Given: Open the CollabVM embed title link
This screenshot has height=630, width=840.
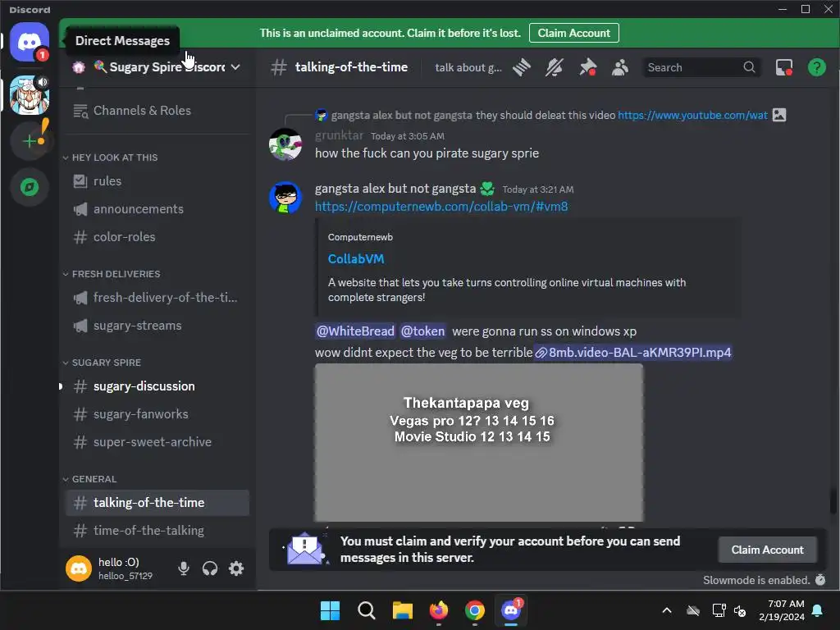Looking at the screenshot, I should tap(356, 258).
